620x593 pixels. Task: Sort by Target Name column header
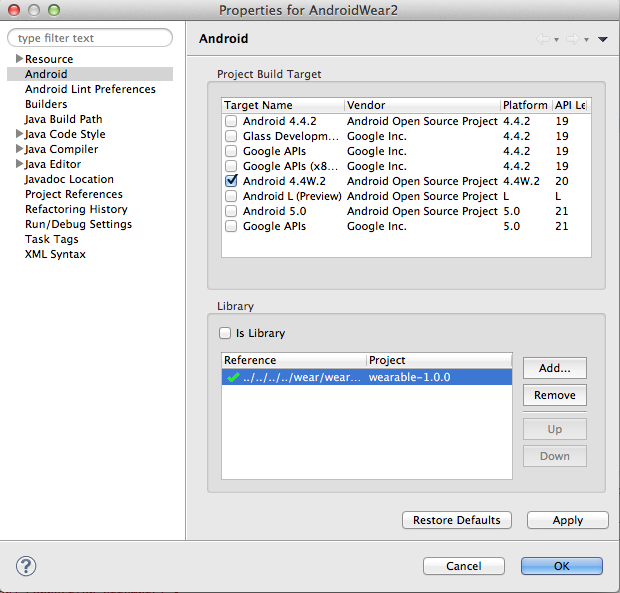[x=283, y=105]
